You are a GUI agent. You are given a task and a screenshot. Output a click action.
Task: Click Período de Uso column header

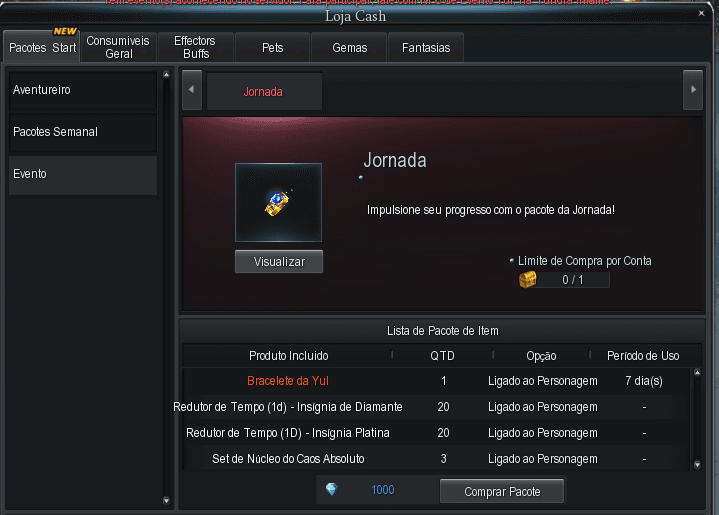click(643, 355)
